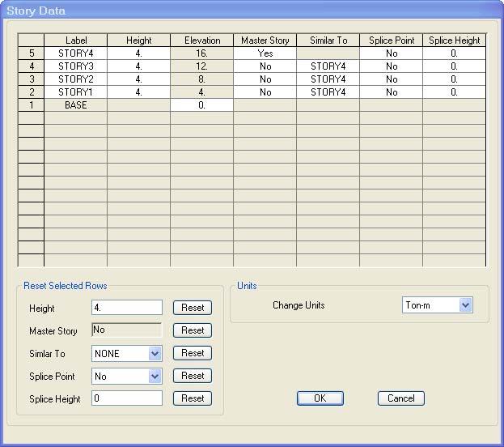Click the Splice Height column header
The width and height of the screenshot is (504, 447).
(x=454, y=40)
